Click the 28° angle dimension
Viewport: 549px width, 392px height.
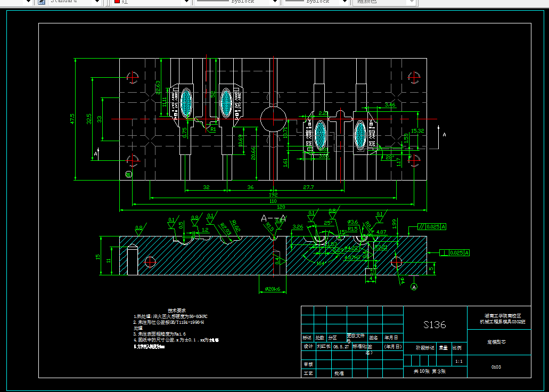point(390,158)
